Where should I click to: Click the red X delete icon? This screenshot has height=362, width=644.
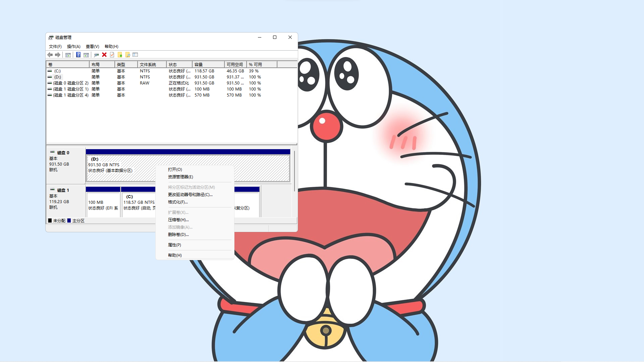[x=104, y=55]
